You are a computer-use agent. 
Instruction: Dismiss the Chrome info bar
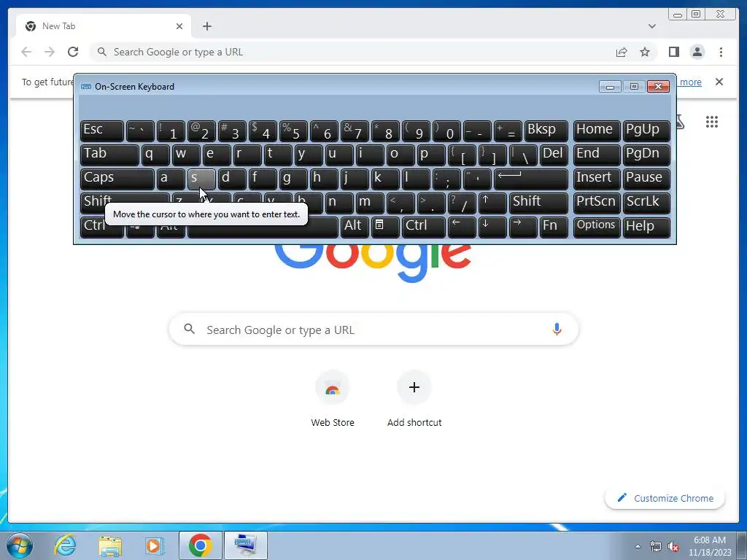click(719, 82)
